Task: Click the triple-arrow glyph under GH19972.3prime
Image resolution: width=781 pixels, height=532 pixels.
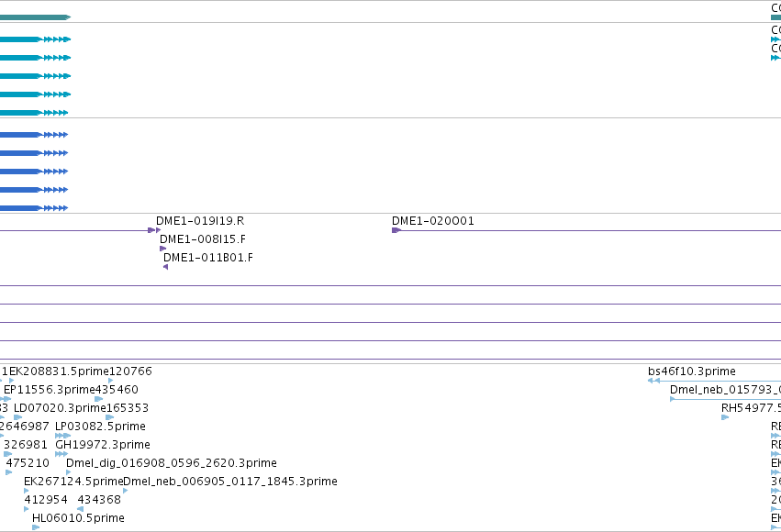Action: [x=61, y=454]
